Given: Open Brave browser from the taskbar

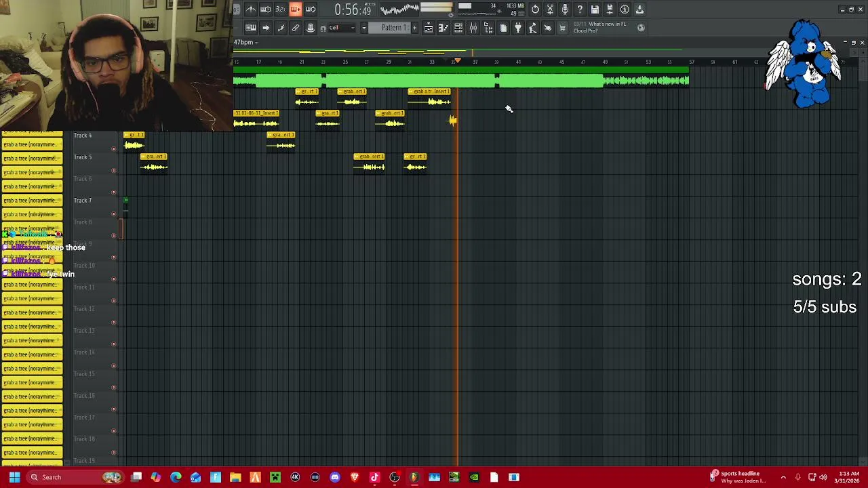Looking at the screenshot, I should [x=355, y=477].
